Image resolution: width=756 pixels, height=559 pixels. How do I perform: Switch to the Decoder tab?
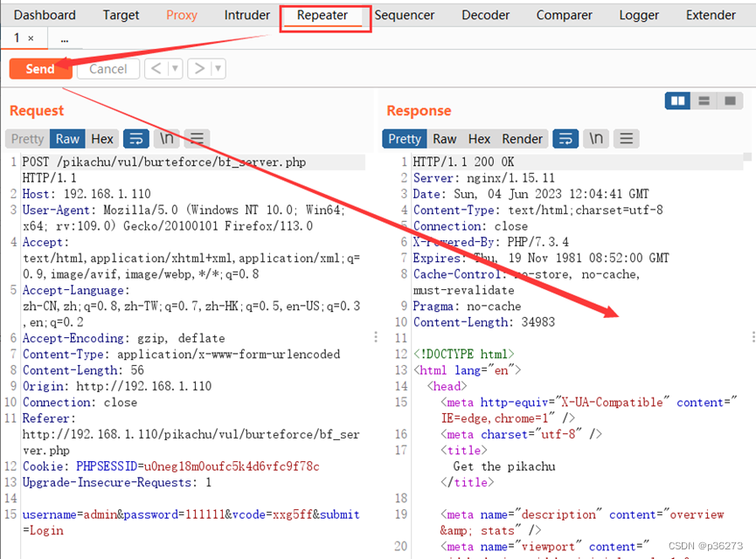coord(486,16)
